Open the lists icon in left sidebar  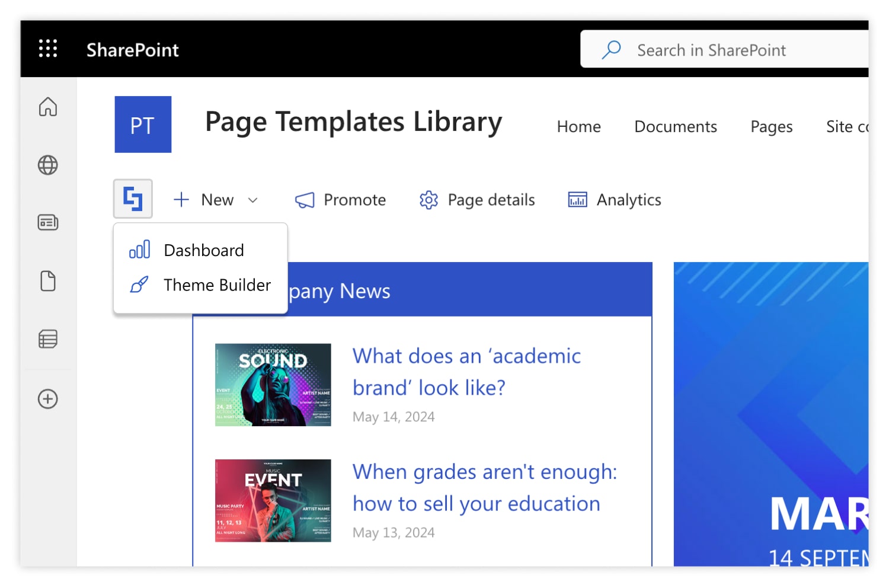point(48,339)
